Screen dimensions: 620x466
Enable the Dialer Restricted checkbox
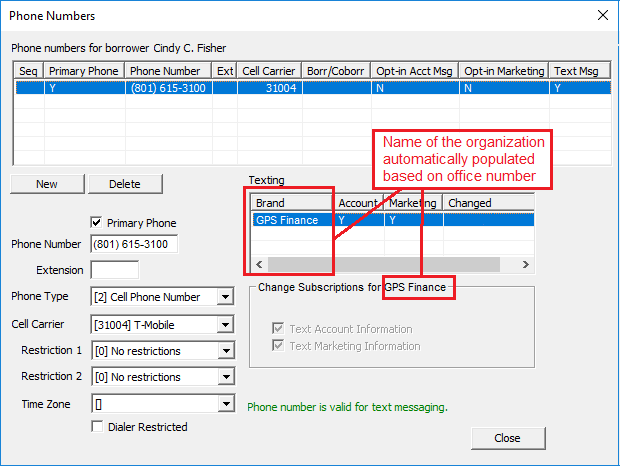(97, 427)
